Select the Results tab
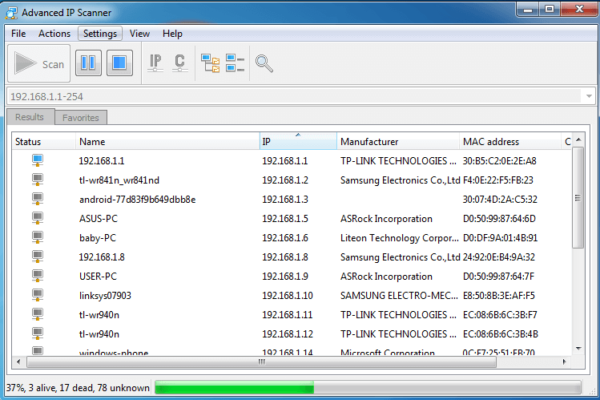Viewport: 600px width, 400px height. pos(29,118)
